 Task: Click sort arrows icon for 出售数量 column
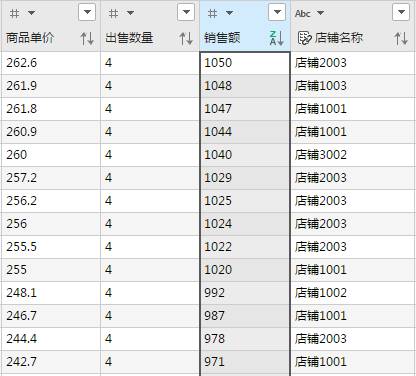186,39
